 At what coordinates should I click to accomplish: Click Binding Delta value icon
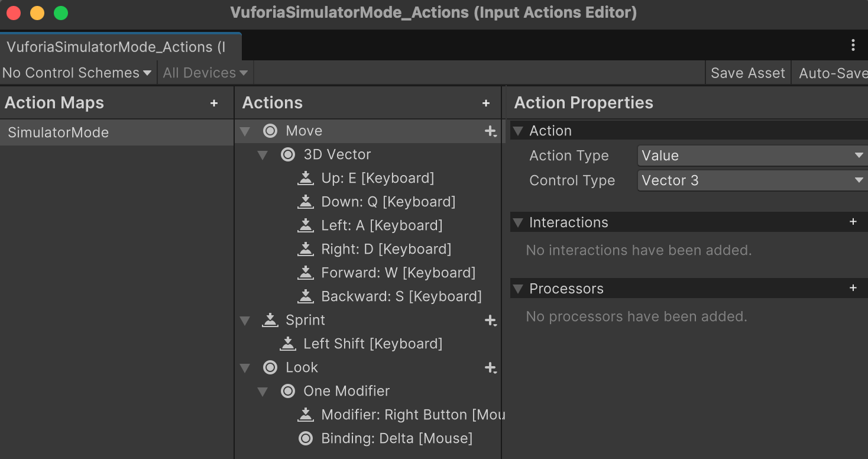click(x=306, y=438)
